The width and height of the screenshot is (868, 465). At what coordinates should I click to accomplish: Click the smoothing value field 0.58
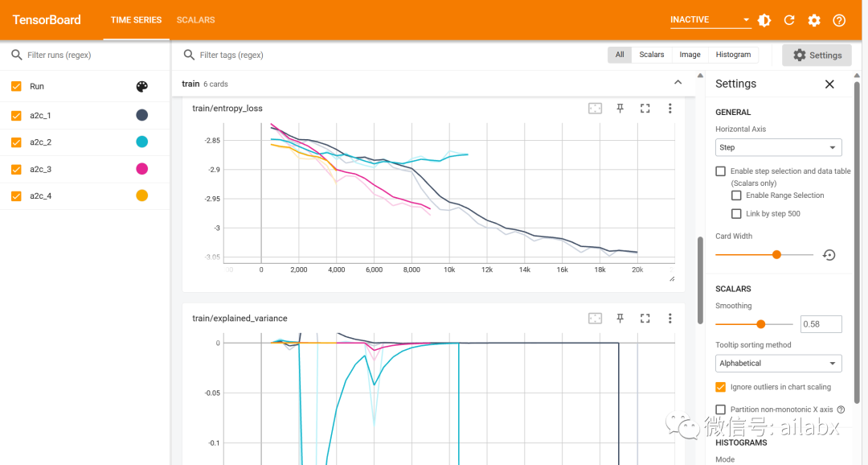821,324
